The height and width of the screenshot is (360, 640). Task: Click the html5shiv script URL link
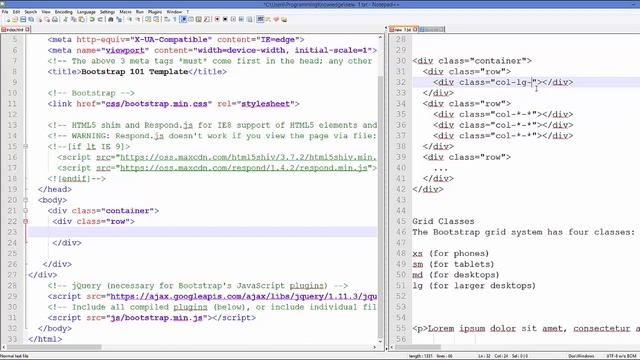[248, 157]
